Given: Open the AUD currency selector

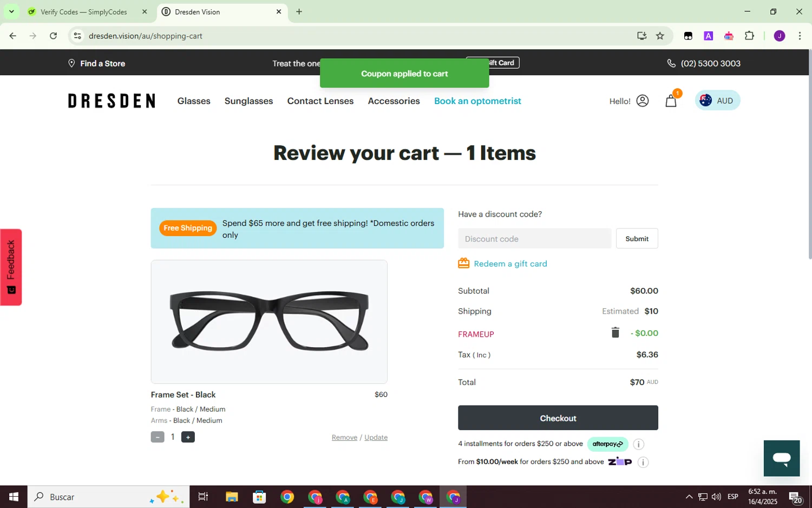Looking at the screenshot, I should [x=717, y=100].
